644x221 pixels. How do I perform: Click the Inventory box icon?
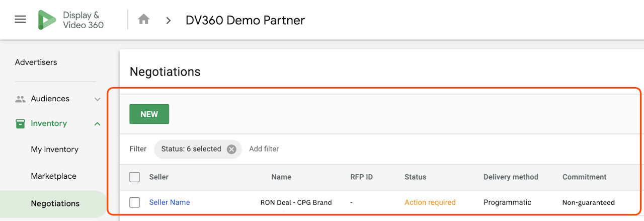pyautogui.click(x=20, y=123)
